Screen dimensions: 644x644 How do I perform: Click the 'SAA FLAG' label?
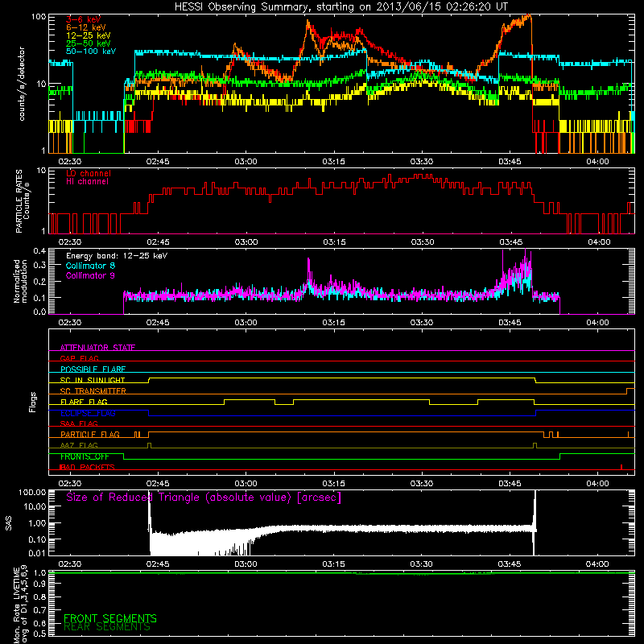point(79,423)
